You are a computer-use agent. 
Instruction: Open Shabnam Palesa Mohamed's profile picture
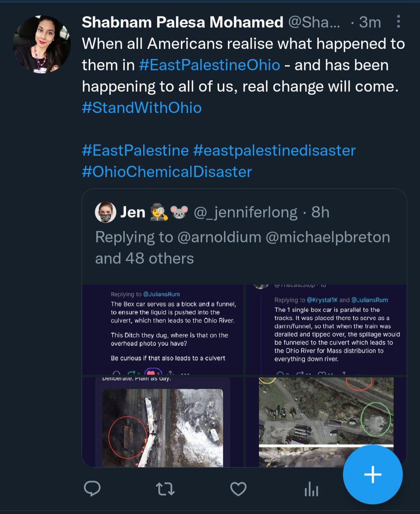click(x=42, y=45)
